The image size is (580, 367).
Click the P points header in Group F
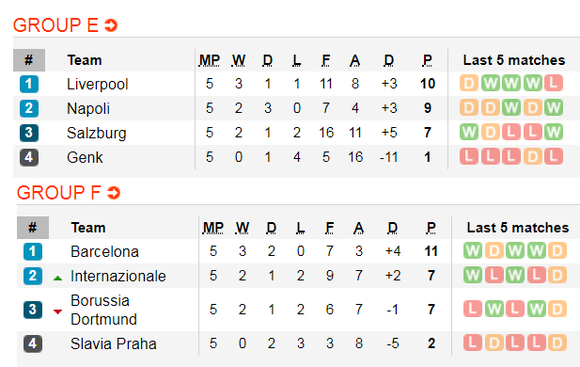[431, 228]
